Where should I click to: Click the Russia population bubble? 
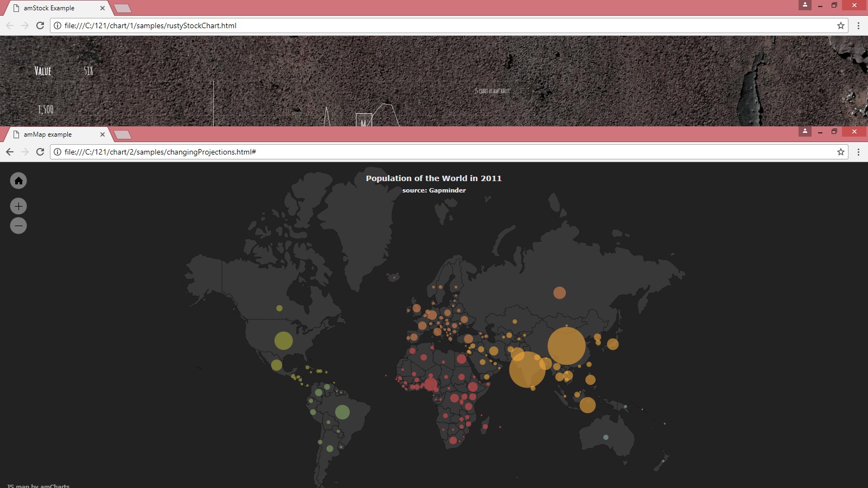pos(559,293)
